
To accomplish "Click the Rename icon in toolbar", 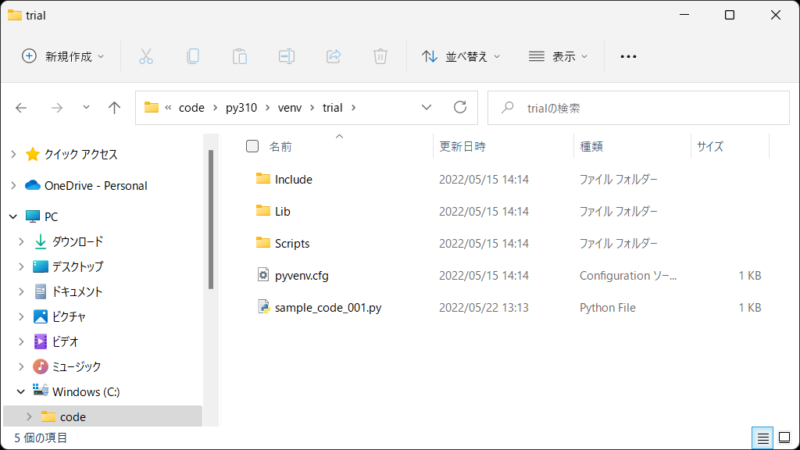I will tap(287, 56).
